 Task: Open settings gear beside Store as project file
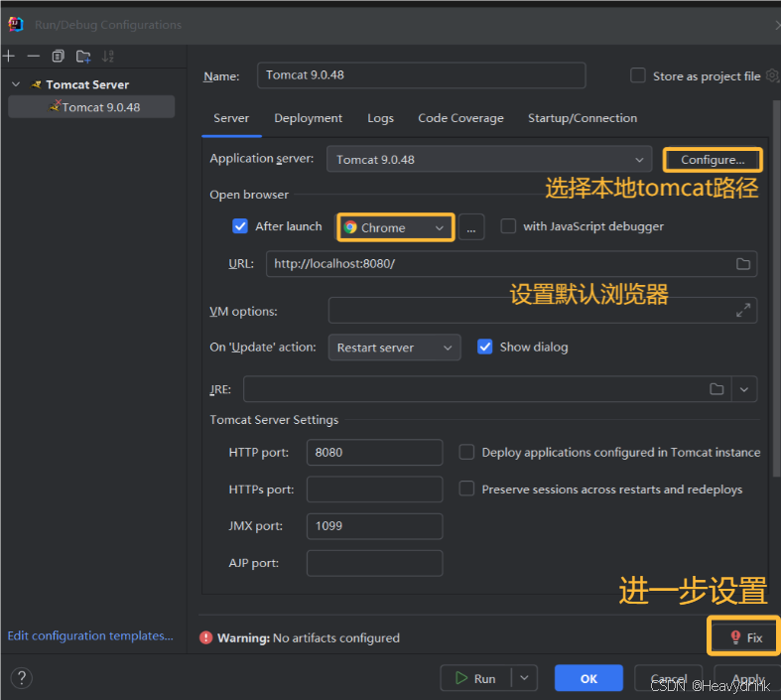click(772, 75)
